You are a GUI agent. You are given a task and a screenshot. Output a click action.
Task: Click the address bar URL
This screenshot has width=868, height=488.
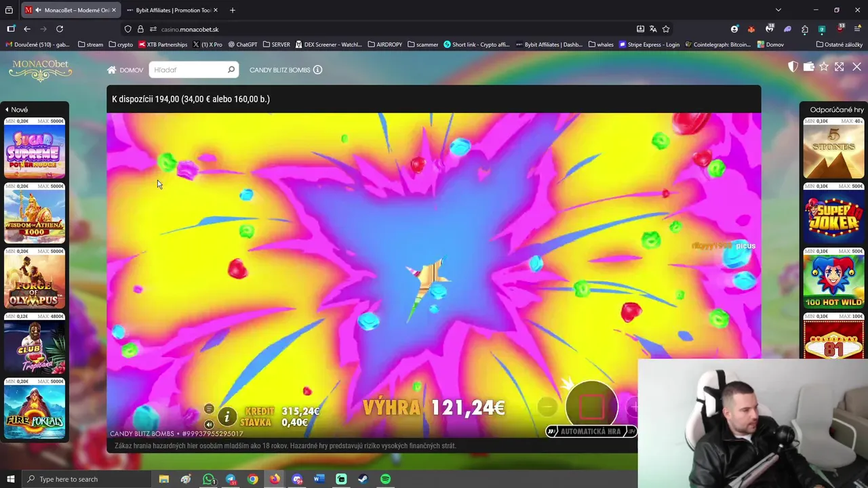[190, 29]
